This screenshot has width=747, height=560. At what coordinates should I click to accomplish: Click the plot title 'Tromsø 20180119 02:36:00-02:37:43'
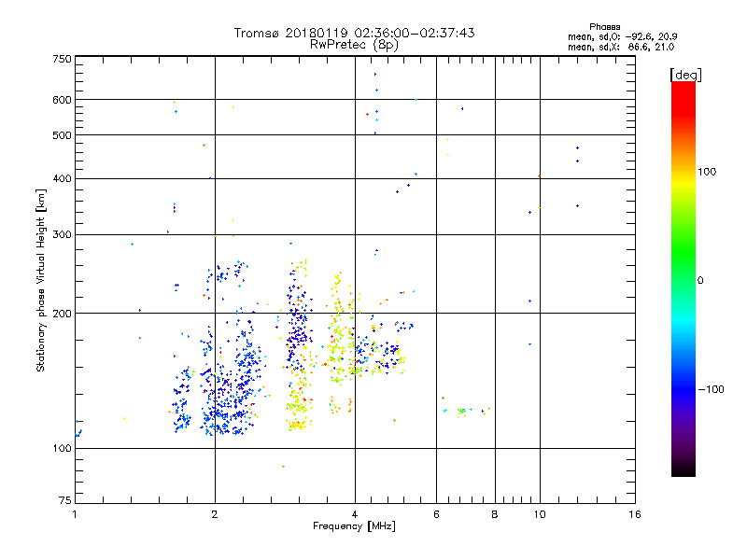pyautogui.click(x=354, y=33)
